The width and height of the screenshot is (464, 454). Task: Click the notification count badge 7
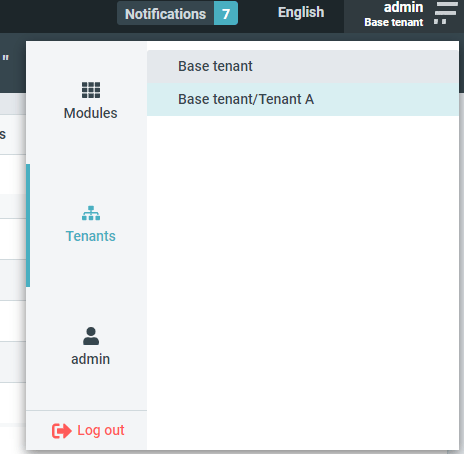click(x=226, y=13)
